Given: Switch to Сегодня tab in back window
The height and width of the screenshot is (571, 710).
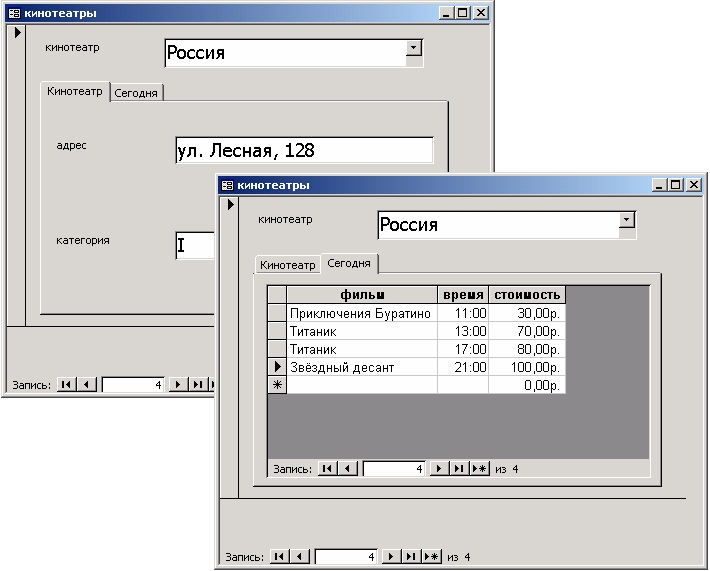Looking at the screenshot, I should pyautogui.click(x=136, y=93).
